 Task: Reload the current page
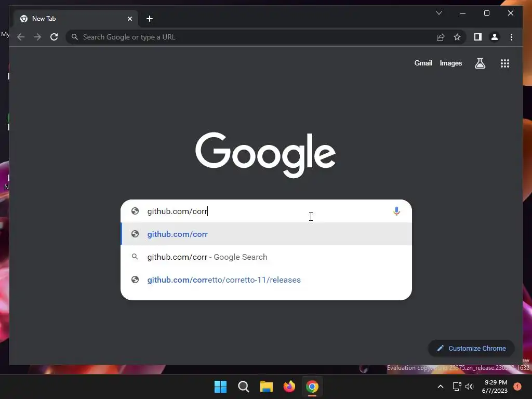point(54,37)
